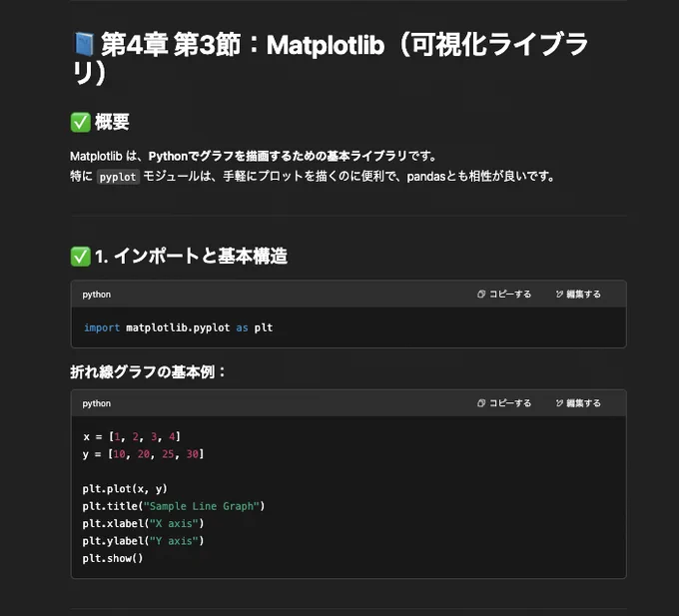Click the code line plt.plot(x, y)
This screenshot has height=616, width=679.
click(125, 489)
